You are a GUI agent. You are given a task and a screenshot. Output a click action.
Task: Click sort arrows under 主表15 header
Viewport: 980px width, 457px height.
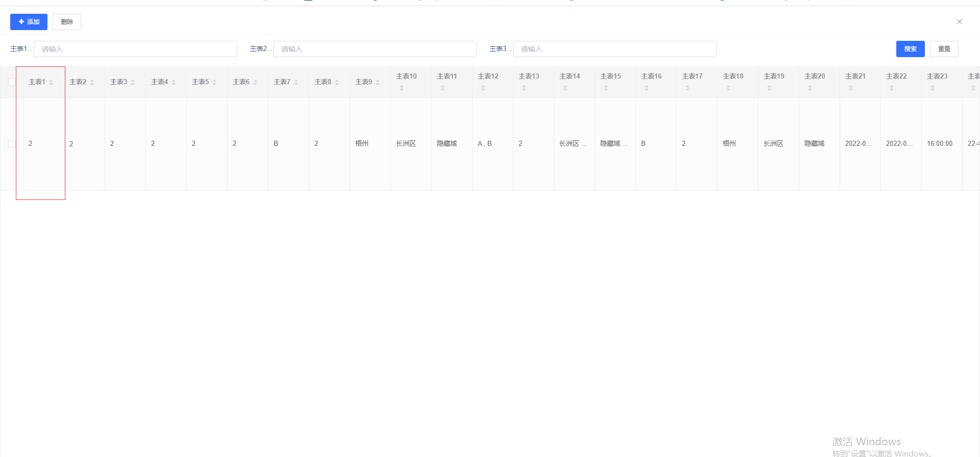tap(606, 88)
